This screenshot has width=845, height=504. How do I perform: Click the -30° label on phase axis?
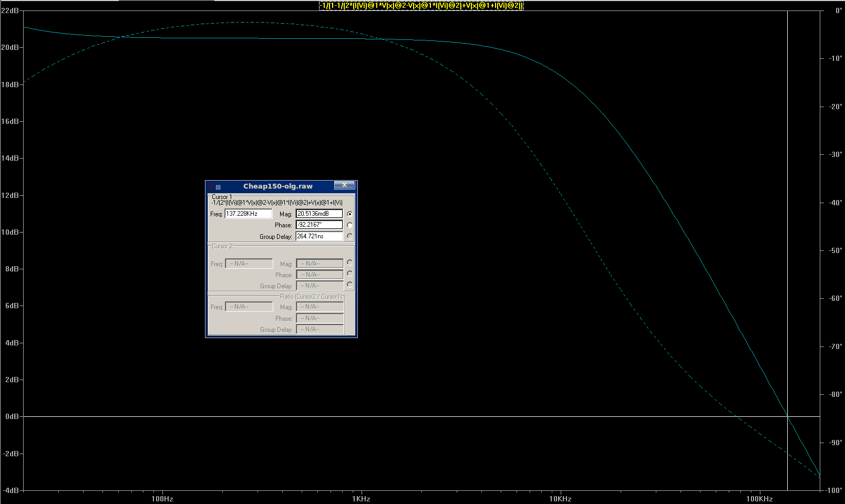836,154
